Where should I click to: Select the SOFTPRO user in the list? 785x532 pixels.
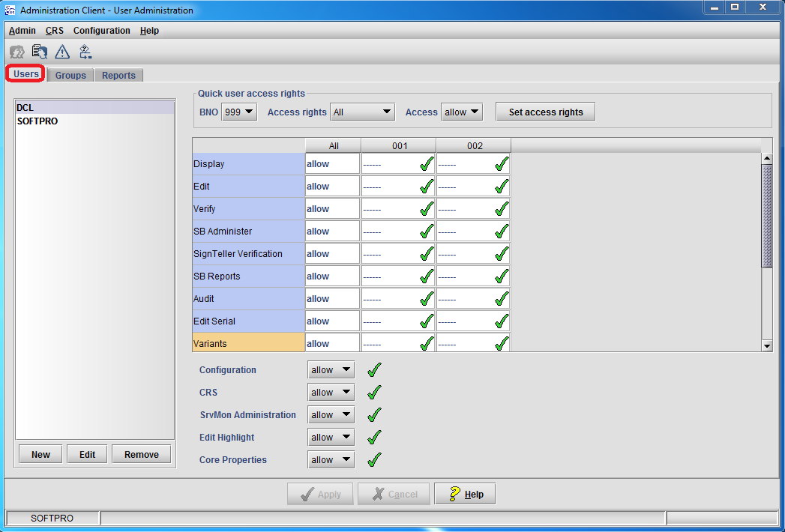click(37, 121)
